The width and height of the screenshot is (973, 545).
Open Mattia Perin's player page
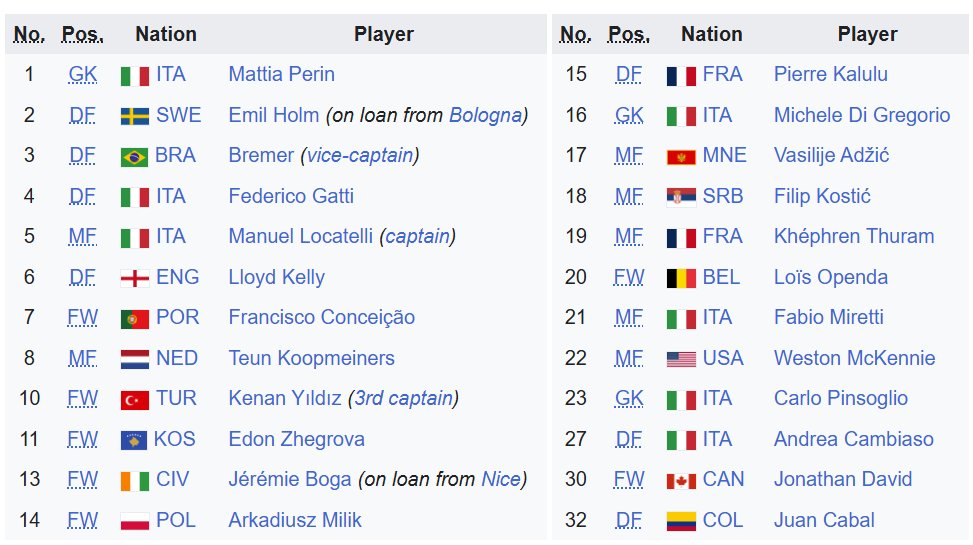pyautogui.click(x=281, y=74)
